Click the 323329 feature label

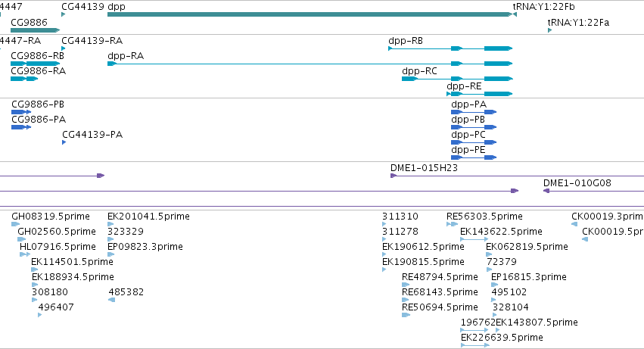pyautogui.click(x=126, y=232)
